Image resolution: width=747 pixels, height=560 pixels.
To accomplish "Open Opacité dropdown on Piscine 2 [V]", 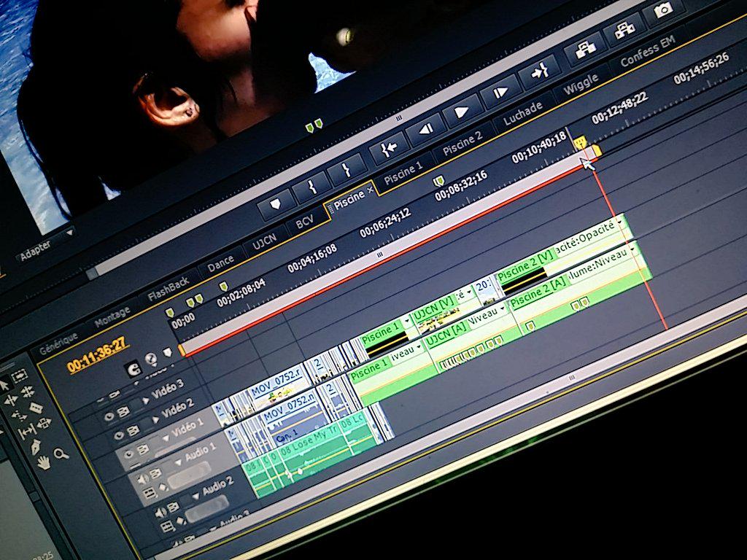I will coord(620,222).
